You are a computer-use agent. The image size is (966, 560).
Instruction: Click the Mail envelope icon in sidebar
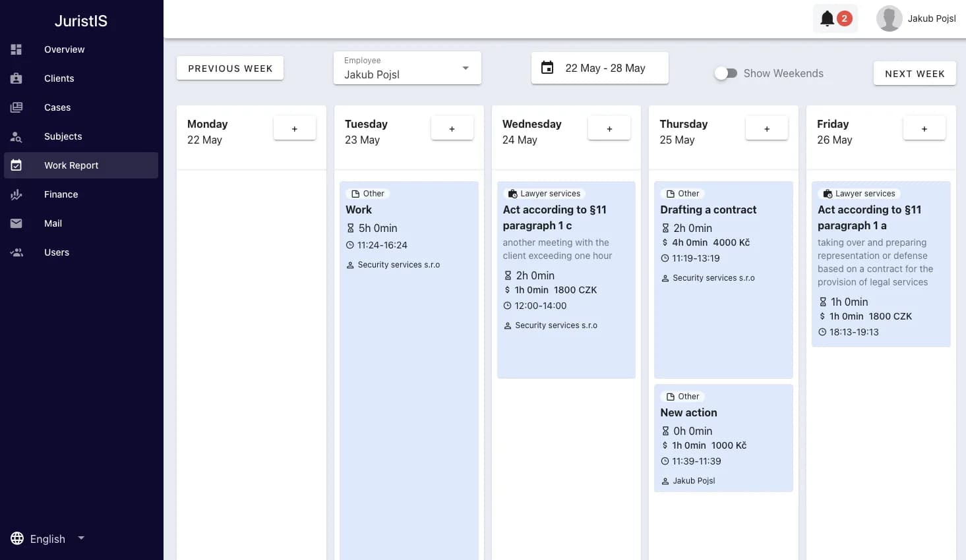16,223
